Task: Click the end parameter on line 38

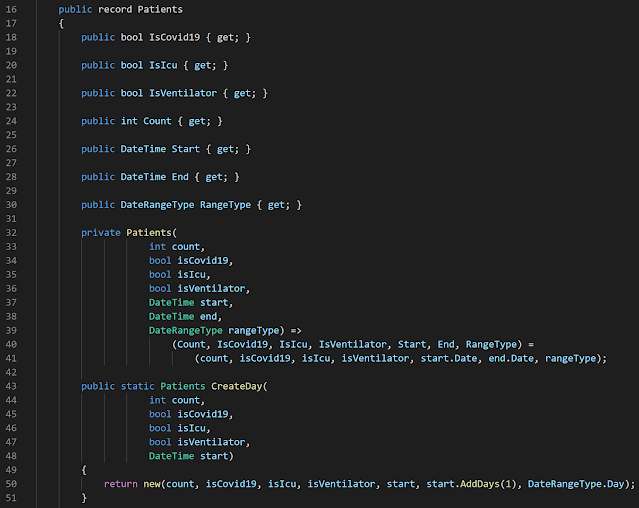Action: (x=208, y=317)
